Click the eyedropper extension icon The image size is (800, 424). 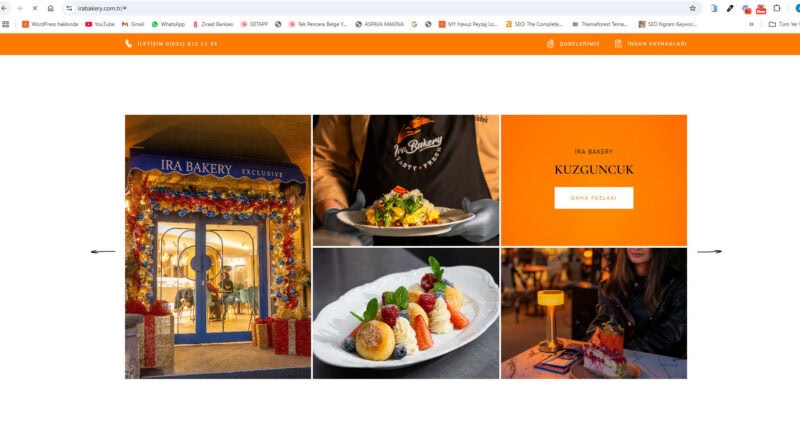730,8
